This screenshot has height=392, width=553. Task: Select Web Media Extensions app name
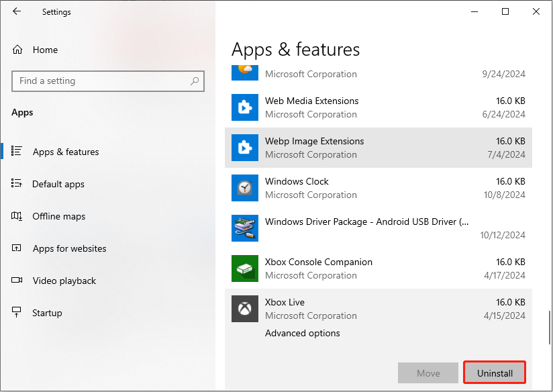[312, 101]
